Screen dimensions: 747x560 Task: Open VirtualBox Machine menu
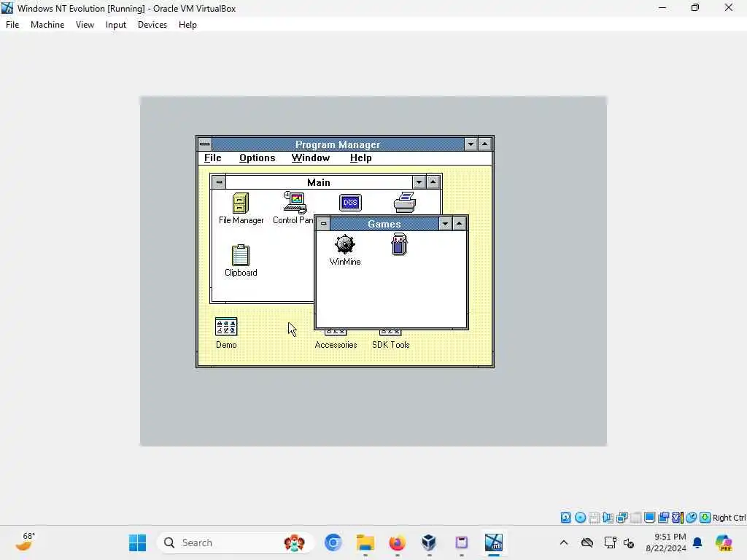pos(47,25)
